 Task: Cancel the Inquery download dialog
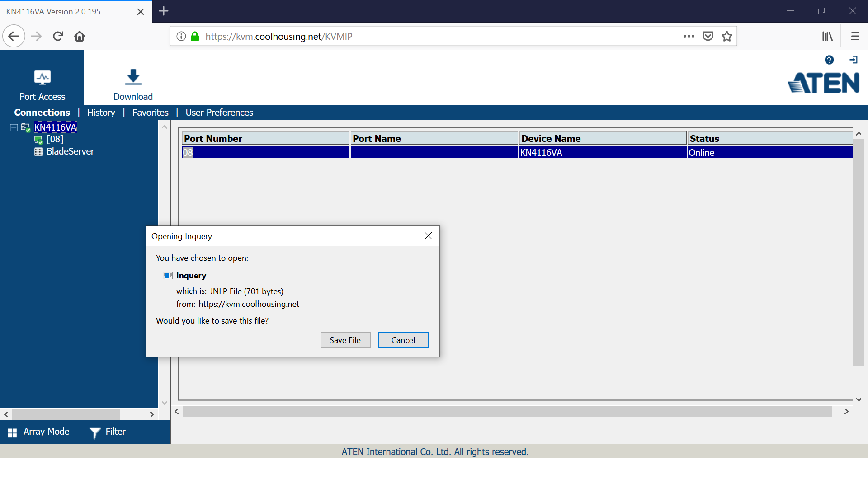pos(403,340)
